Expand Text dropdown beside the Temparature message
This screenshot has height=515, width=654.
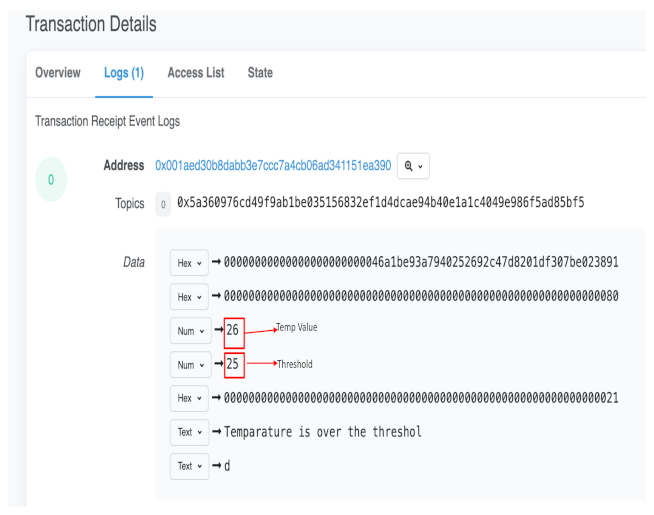point(189,432)
